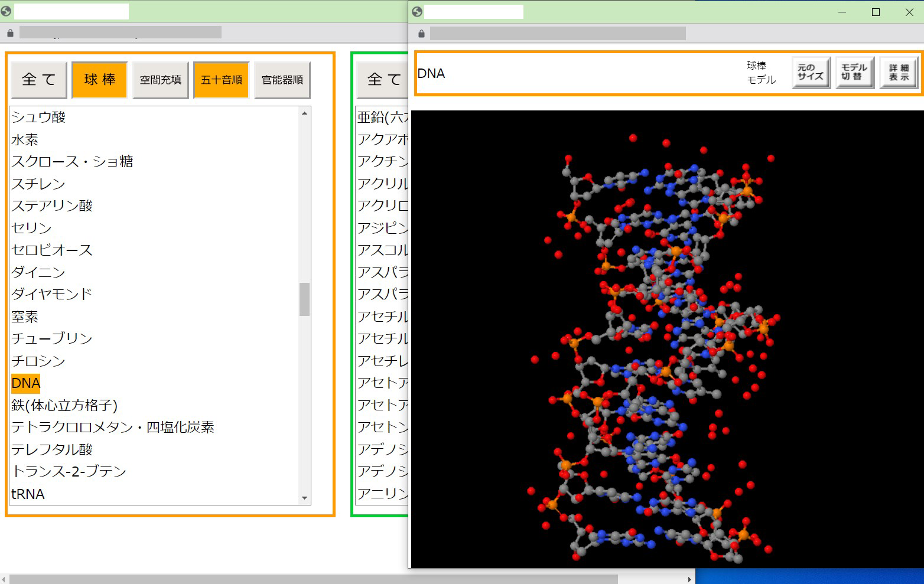Choose ダイヤモンド in the molecule list
The height and width of the screenshot is (584, 924).
click(x=52, y=294)
